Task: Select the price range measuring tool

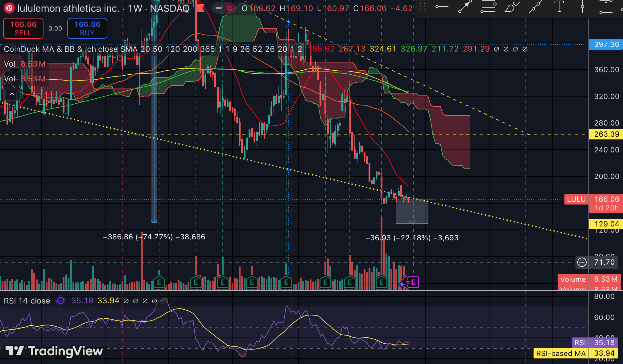Action: pyautogui.click(x=606, y=7)
